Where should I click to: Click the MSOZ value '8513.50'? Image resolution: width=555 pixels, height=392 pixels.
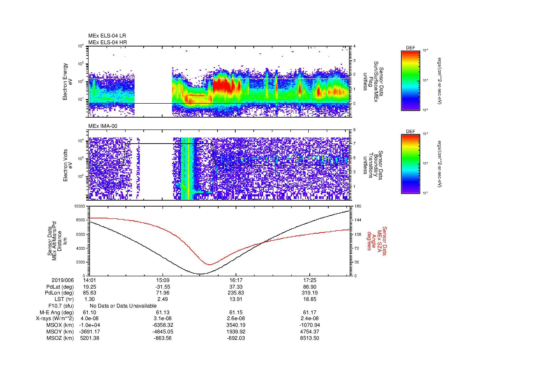click(310, 338)
